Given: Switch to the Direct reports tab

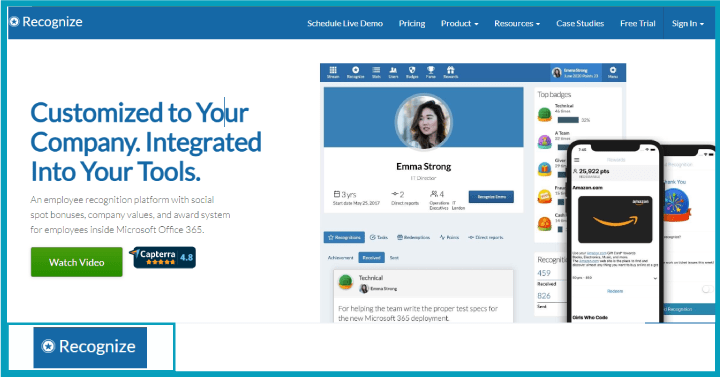Looking at the screenshot, I should 486,237.
